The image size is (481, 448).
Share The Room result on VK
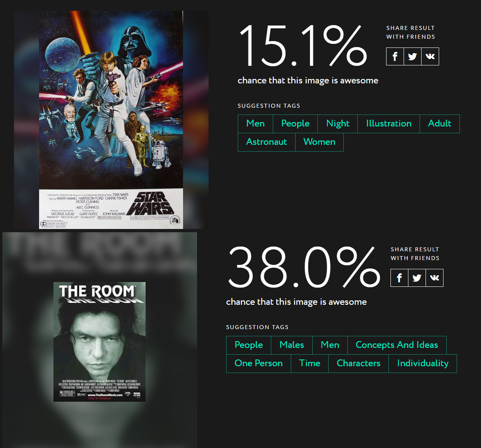(x=434, y=278)
